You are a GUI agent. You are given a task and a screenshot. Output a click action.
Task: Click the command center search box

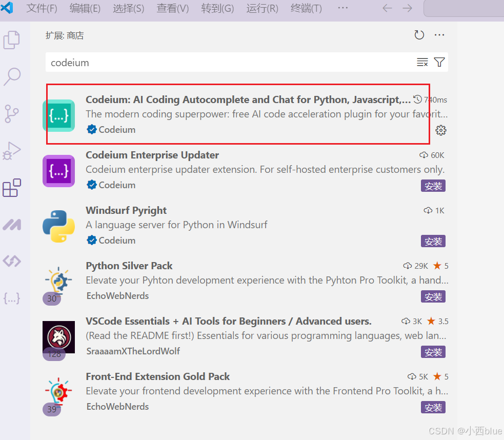point(464,8)
